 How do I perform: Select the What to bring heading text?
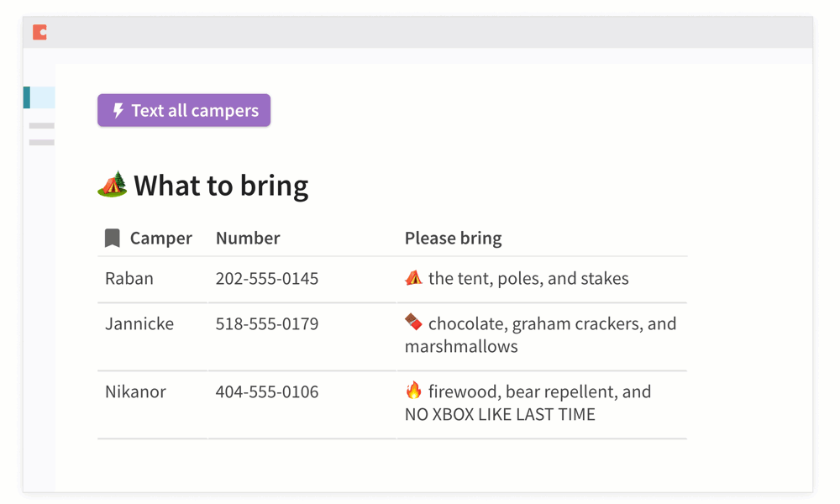221,186
